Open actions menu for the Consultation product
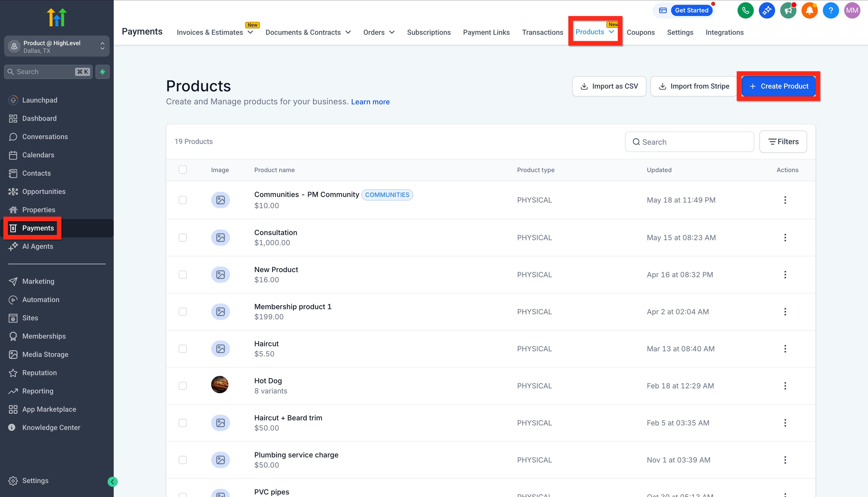Image resolution: width=868 pixels, height=497 pixels. point(785,238)
